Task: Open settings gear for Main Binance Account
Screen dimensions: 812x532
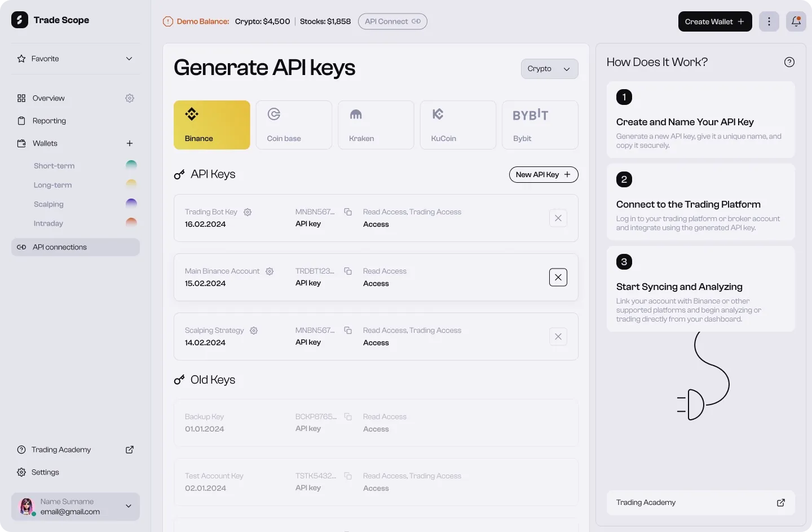Action: (x=270, y=271)
